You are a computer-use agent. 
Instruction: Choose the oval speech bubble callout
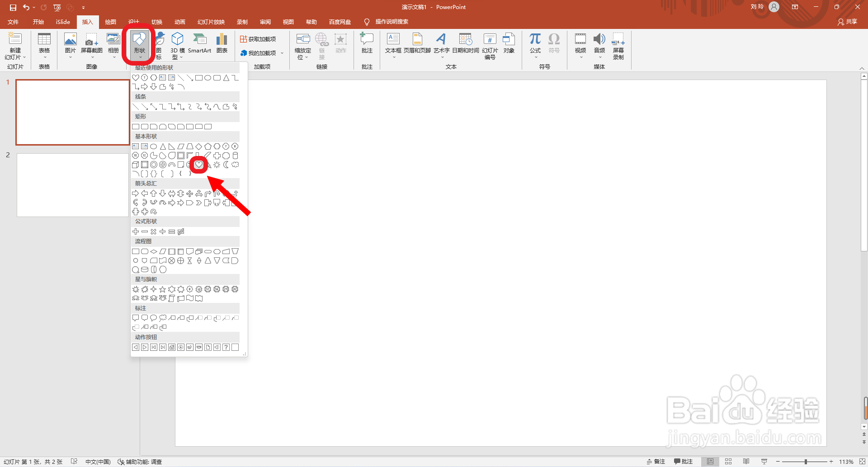tap(154, 318)
